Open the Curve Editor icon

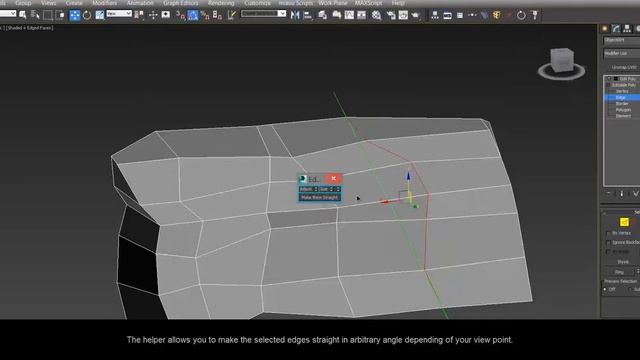349,16
